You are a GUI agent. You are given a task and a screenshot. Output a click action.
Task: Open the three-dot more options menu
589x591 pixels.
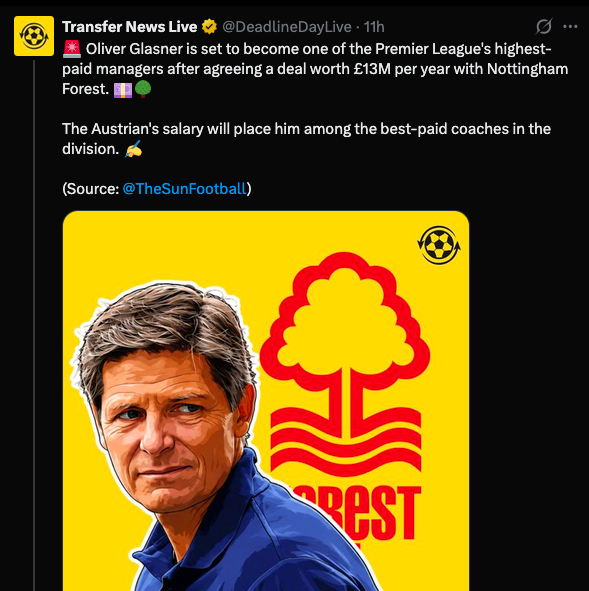coord(570,26)
